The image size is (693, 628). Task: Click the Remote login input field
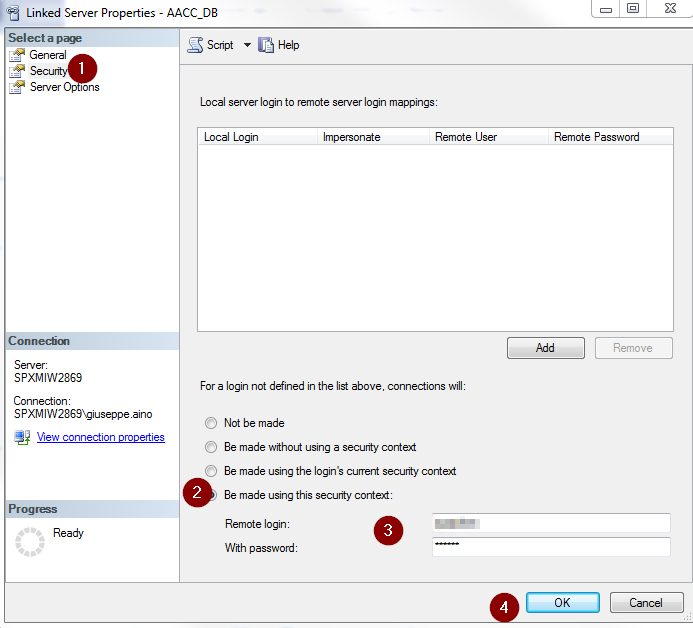551,523
